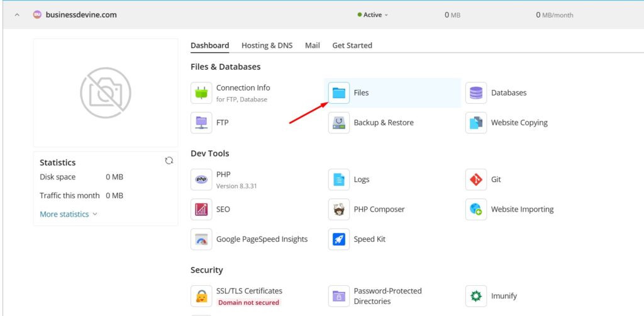Click the 'for FTP, Database' subtitle
The image size is (644, 316).
(x=241, y=99)
